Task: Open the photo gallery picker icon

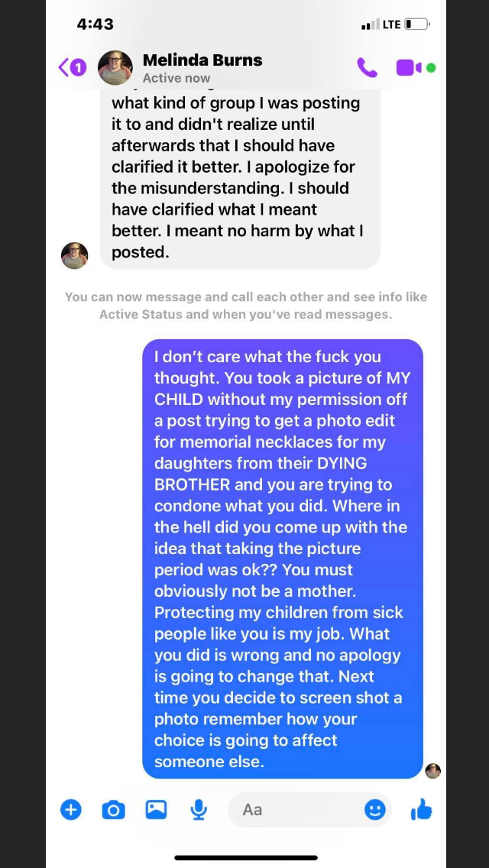Action: point(156,810)
